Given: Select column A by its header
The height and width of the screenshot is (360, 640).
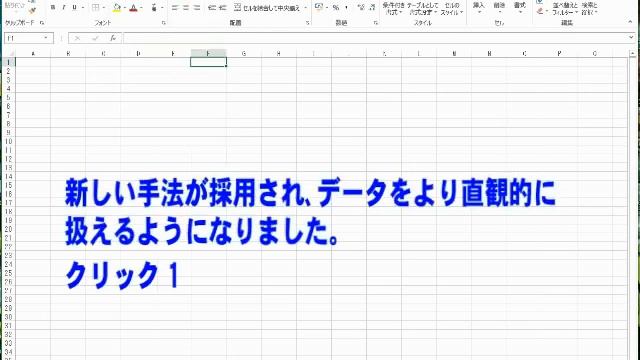Looking at the screenshot, I should pos(33,53).
